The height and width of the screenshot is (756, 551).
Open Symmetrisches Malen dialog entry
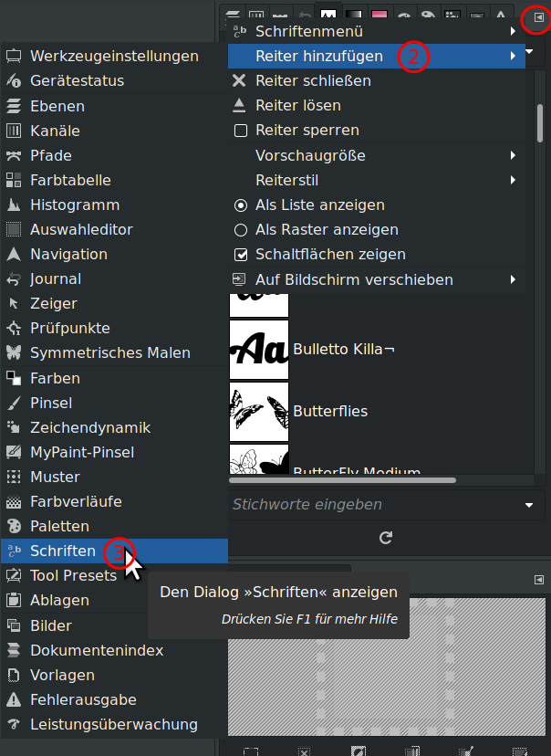point(114,352)
